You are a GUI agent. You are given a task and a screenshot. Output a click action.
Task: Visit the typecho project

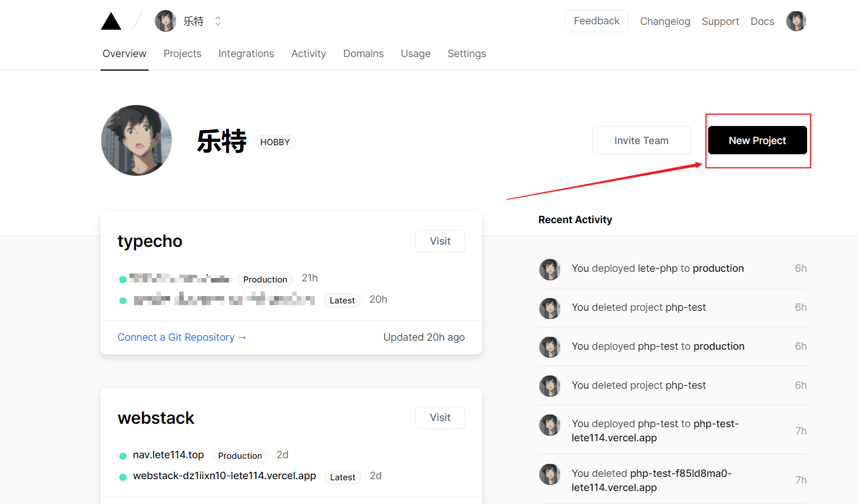tap(440, 241)
